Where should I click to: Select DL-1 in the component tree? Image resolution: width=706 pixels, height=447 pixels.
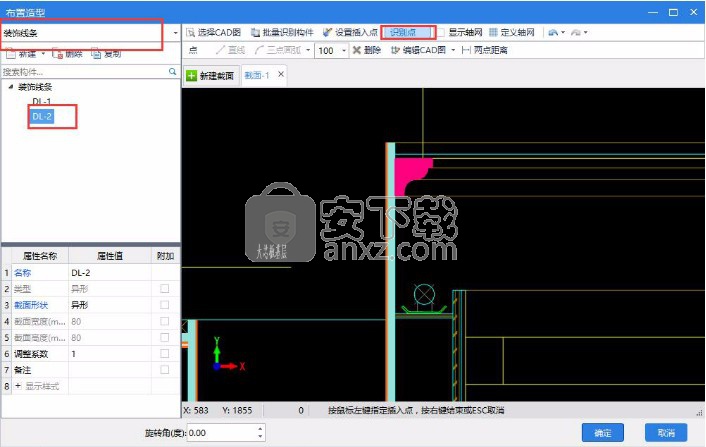(x=42, y=102)
